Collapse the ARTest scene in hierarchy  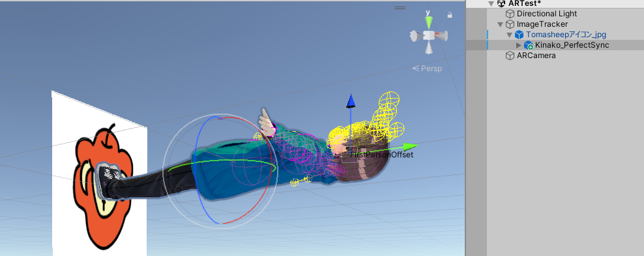pos(490,4)
